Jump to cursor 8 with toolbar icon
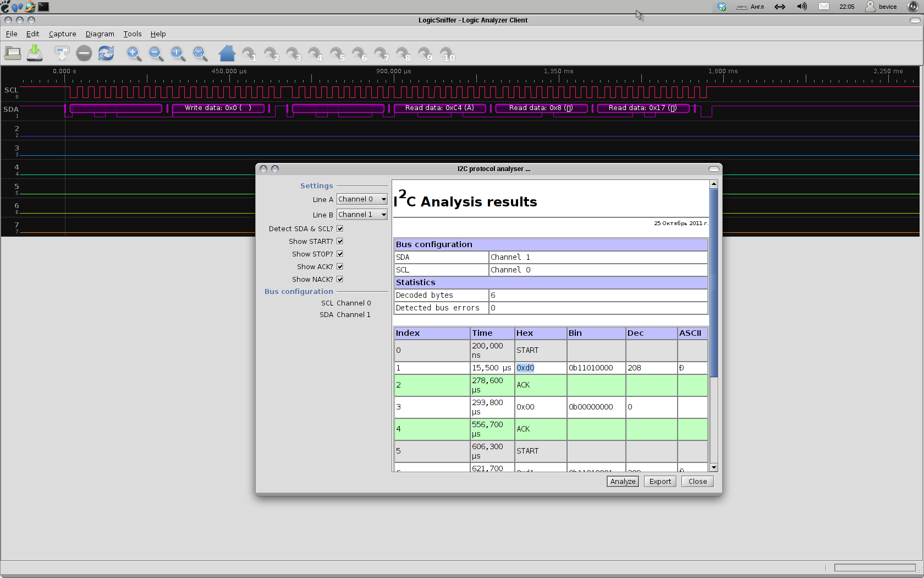This screenshot has height=578, width=924. [403, 53]
